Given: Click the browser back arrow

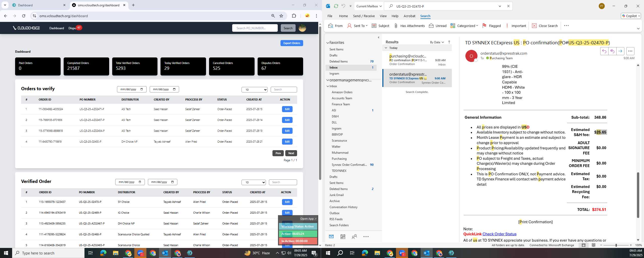Looking at the screenshot, I should click(6, 16).
